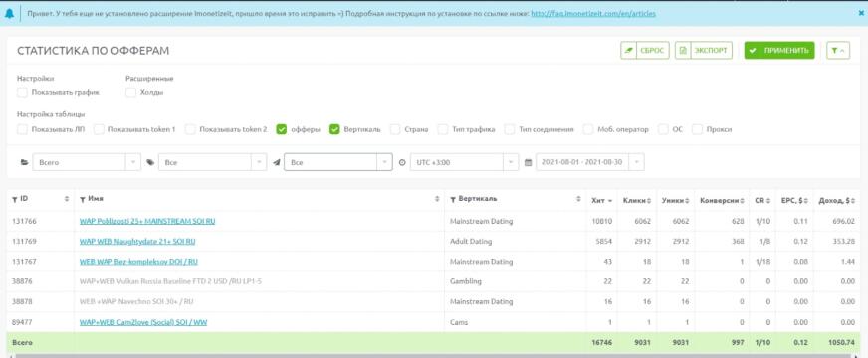The height and width of the screenshot is (358, 868).
Task: Enable the Страна checkbox
Action: click(395, 129)
